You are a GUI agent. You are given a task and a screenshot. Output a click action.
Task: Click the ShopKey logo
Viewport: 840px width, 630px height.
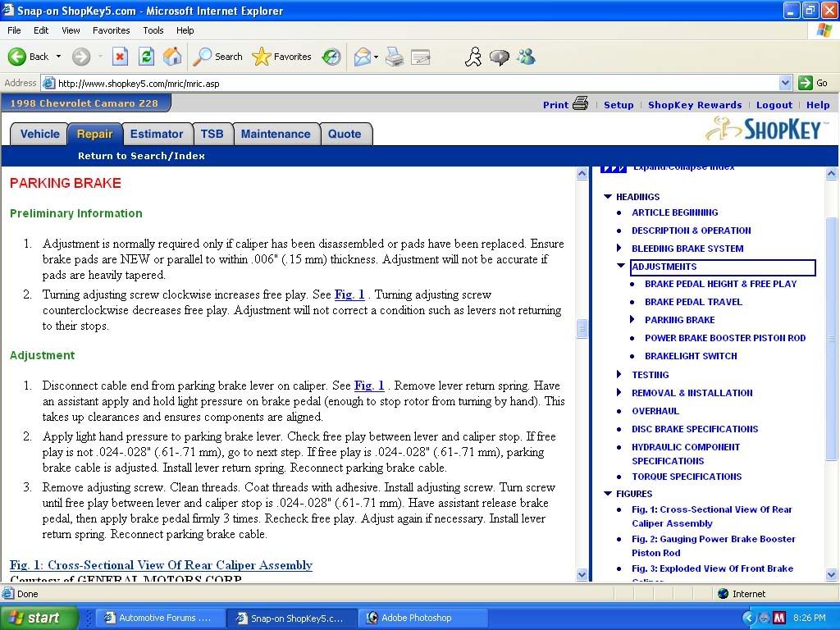point(765,129)
